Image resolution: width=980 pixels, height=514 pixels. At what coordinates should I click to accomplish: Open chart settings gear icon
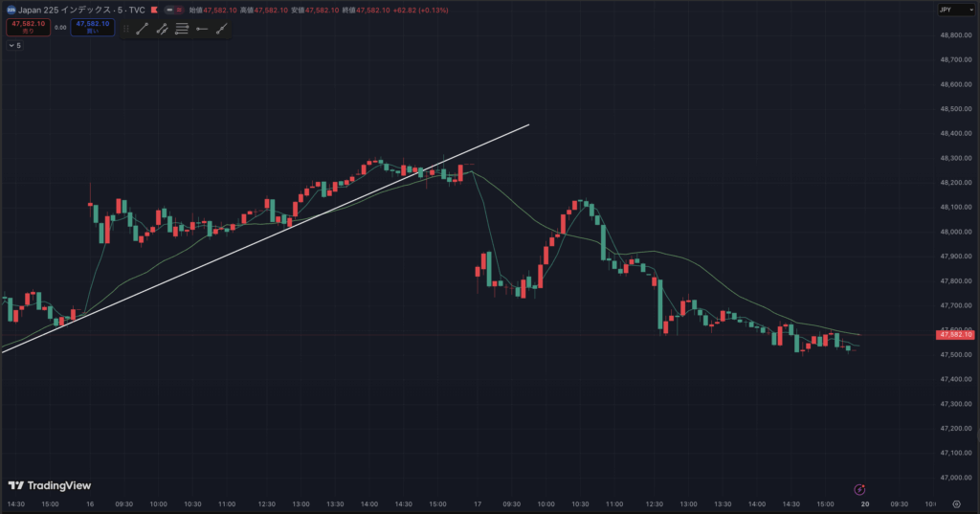(x=956, y=503)
